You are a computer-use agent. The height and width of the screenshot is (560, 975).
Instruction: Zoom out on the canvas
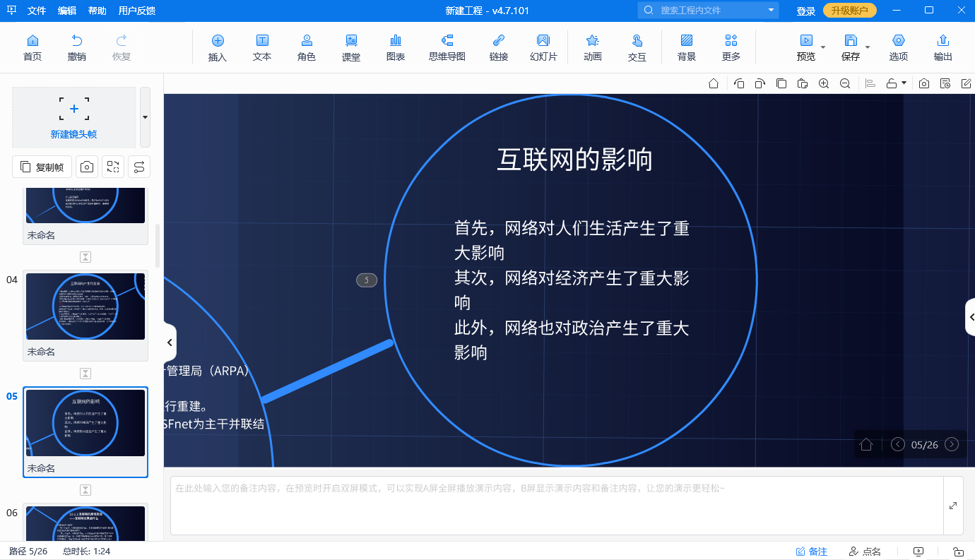(x=845, y=83)
